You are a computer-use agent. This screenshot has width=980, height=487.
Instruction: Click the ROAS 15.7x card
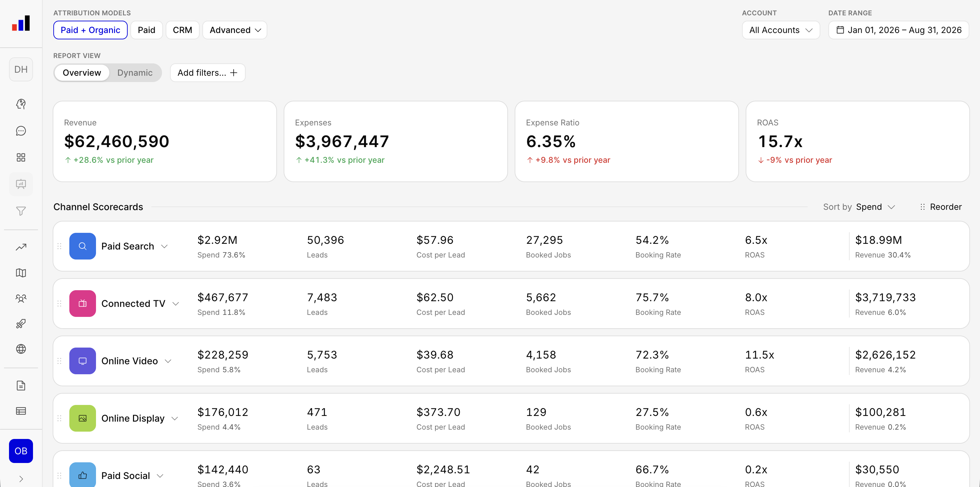tap(857, 141)
